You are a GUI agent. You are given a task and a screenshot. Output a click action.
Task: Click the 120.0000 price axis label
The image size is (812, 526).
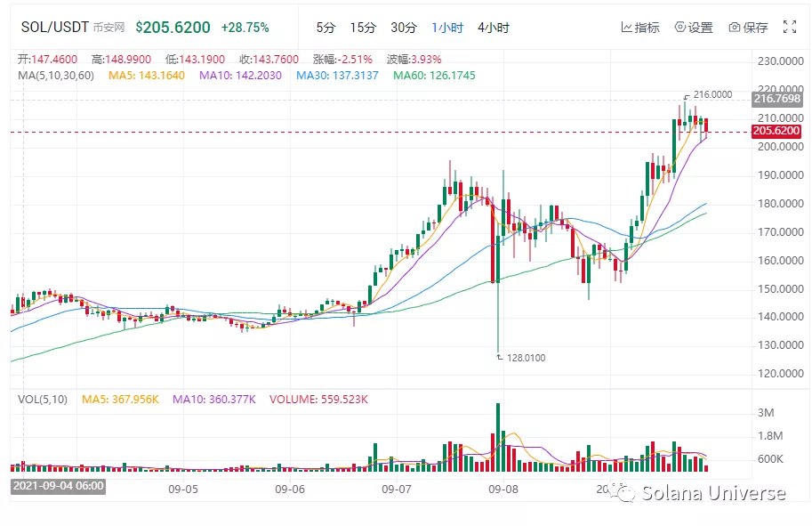(780, 374)
